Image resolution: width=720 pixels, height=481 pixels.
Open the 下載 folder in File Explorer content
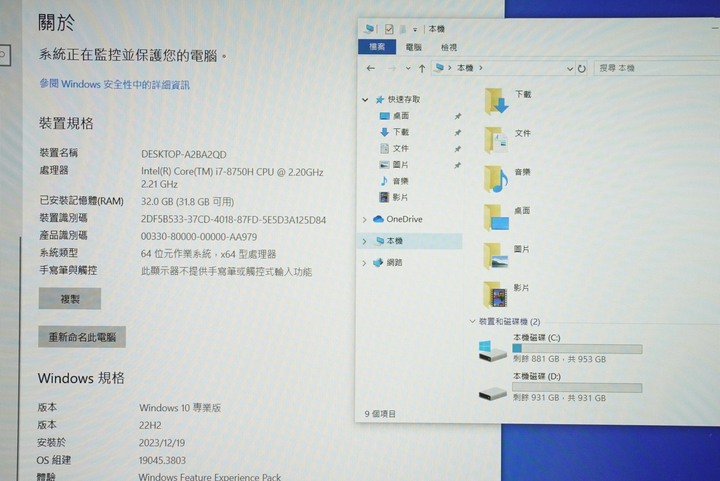coord(497,101)
